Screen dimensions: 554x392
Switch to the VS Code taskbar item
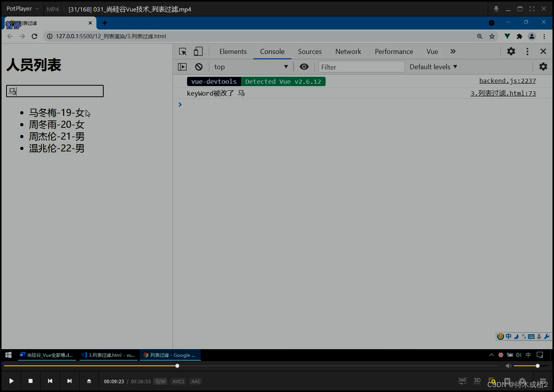(108, 355)
